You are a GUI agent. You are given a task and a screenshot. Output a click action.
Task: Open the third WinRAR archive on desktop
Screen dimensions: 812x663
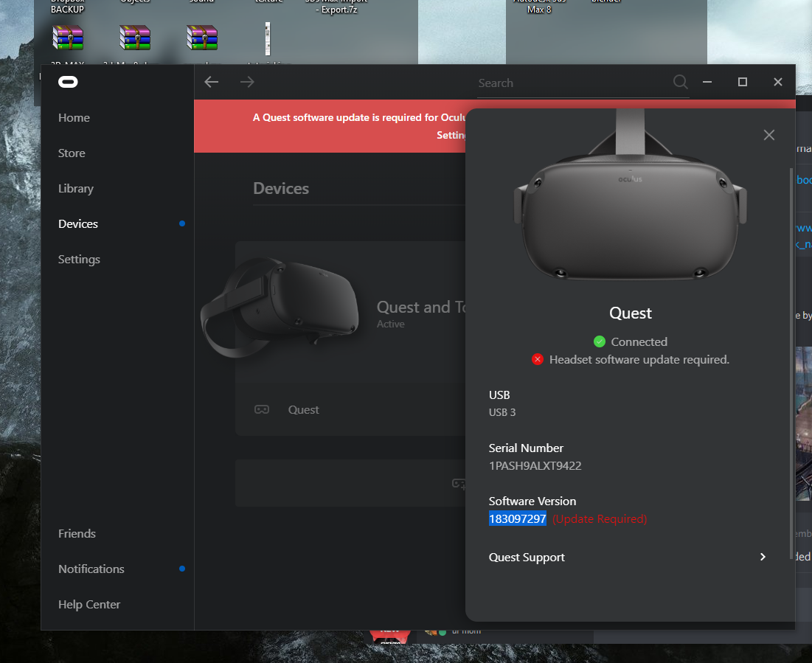[202, 38]
